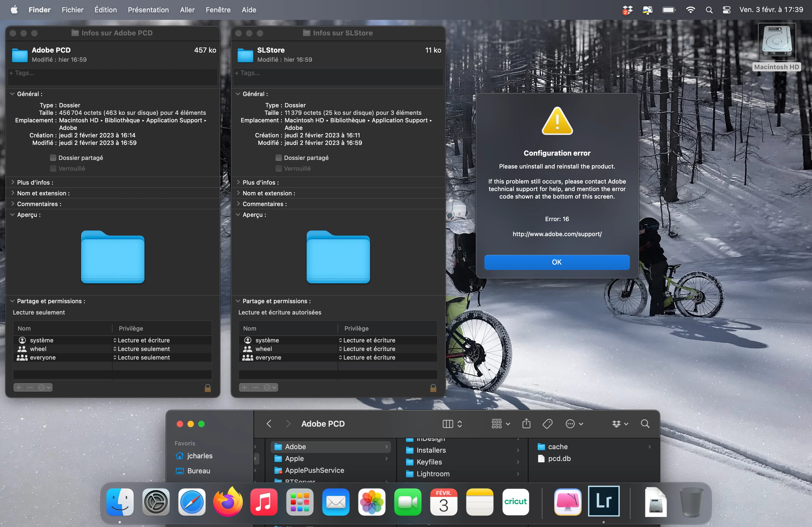
Task: Click the tag icon in Finder toolbar
Action: (x=547, y=424)
